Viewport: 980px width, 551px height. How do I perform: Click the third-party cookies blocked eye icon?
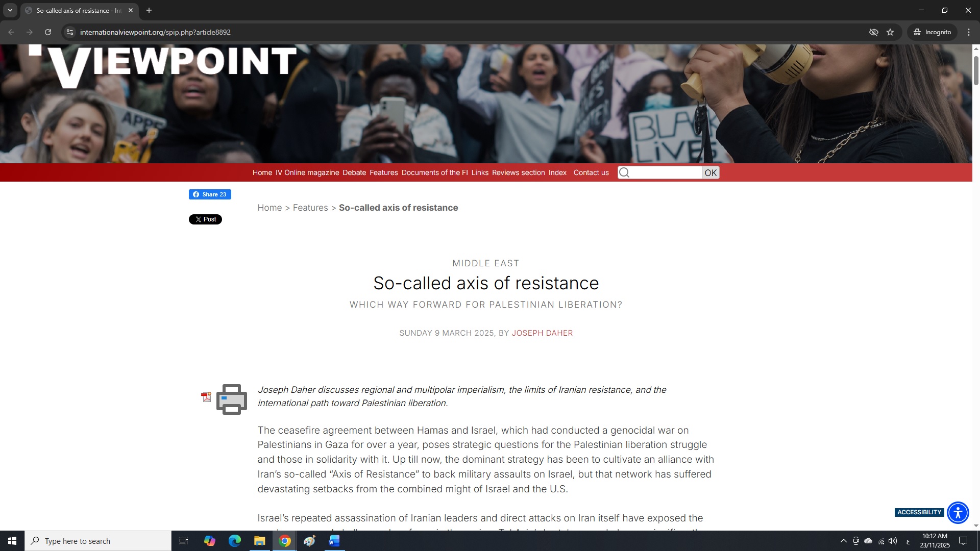pos(874,32)
